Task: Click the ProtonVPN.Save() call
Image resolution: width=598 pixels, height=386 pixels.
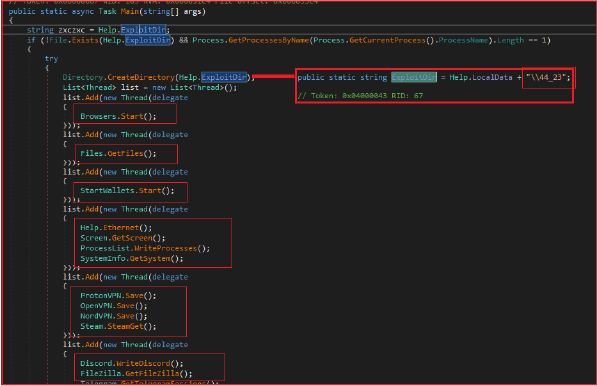Action: [118, 296]
